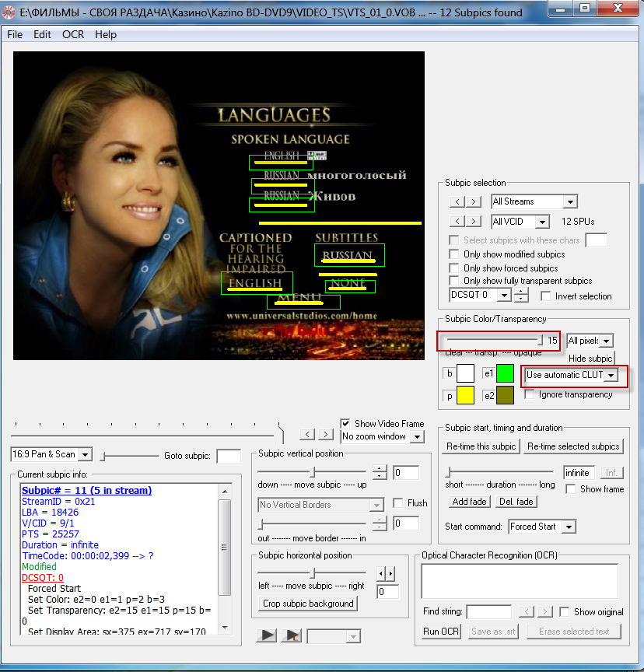This screenshot has height=672, width=644.
Task: Go to previous stream beside All Streams
Action: [457, 201]
